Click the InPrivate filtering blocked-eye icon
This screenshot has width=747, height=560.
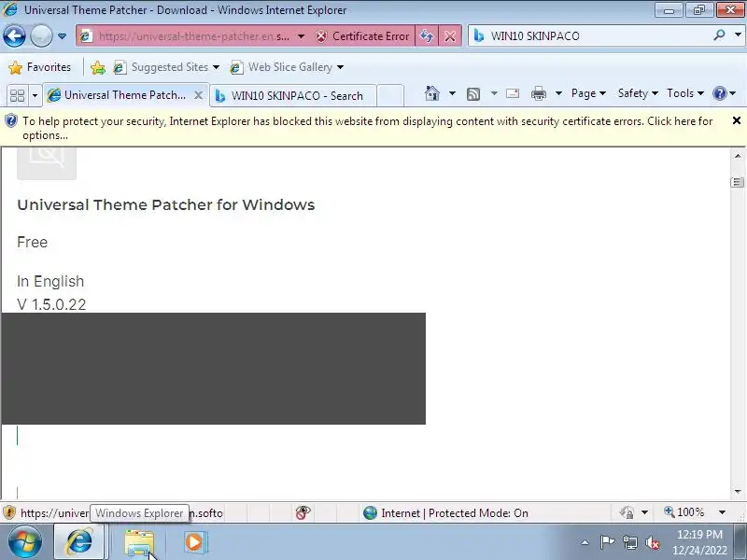(x=303, y=512)
